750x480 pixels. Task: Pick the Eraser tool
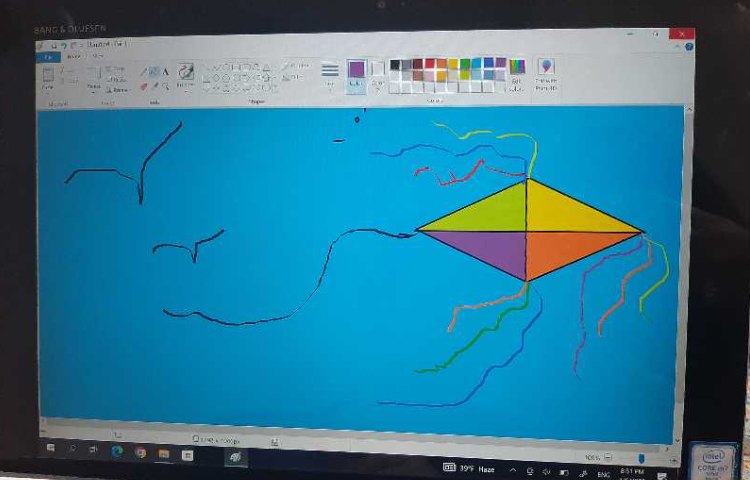[x=144, y=86]
